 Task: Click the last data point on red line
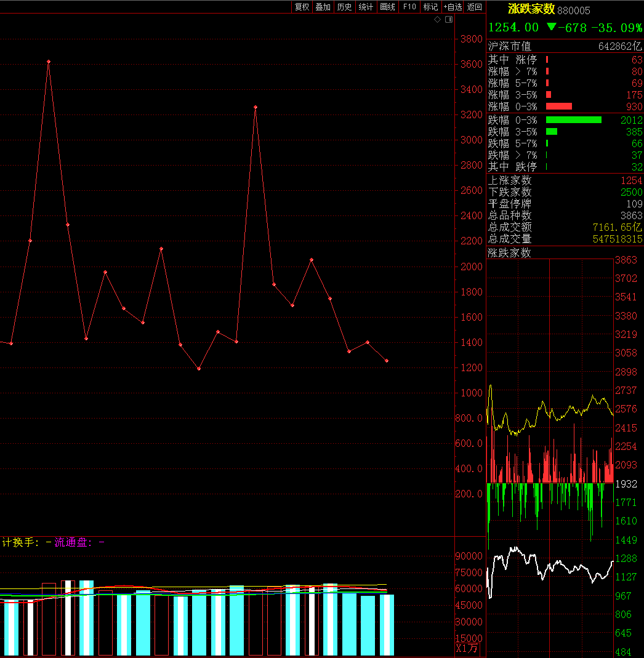point(387,361)
